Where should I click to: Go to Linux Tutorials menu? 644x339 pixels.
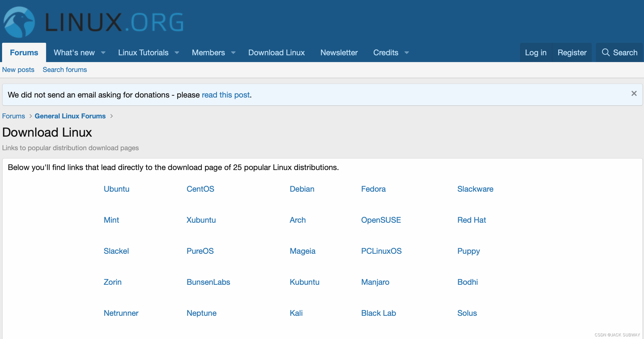tap(143, 53)
